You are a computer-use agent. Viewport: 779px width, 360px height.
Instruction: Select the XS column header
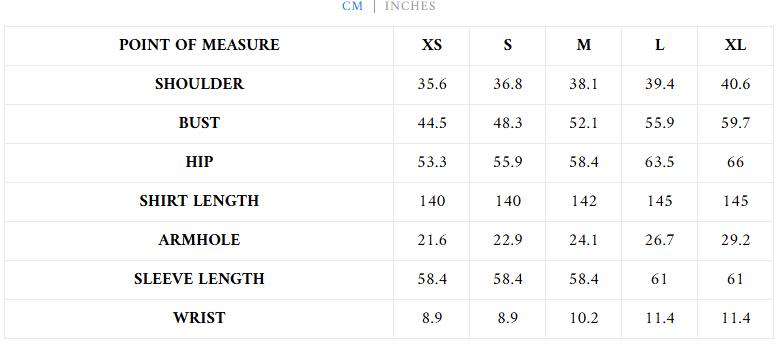click(x=432, y=45)
